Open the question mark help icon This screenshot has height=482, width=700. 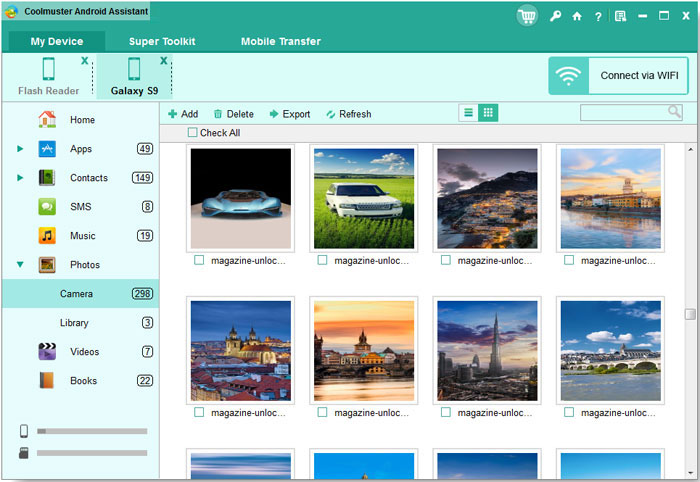pos(598,17)
